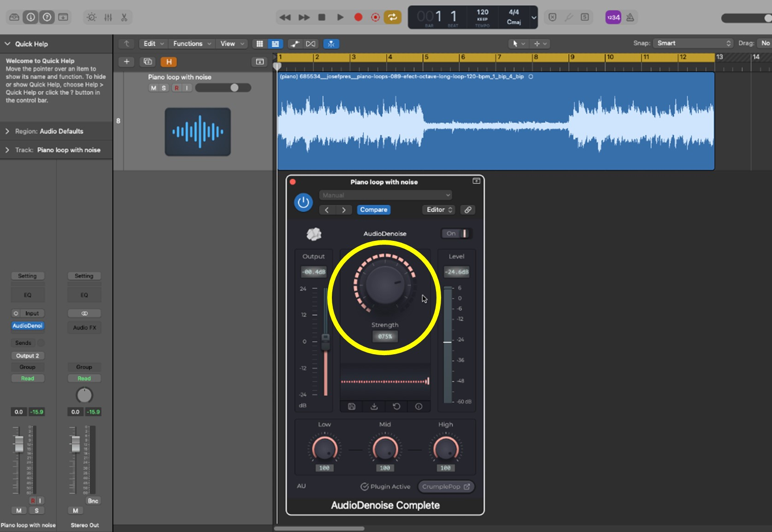The height and width of the screenshot is (532, 772).
Task: Toggle the orange Hide H button
Action: point(169,62)
